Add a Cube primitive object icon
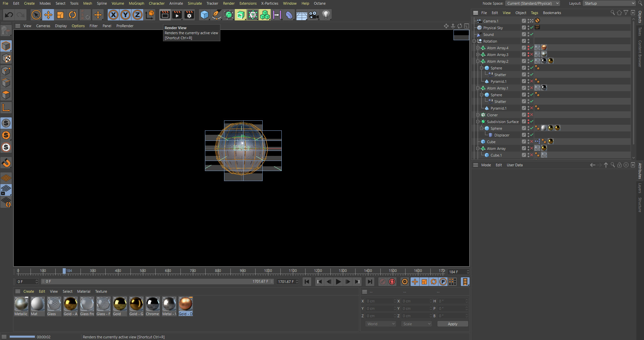Image resolution: width=644 pixels, height=340 pixels. 204,15
